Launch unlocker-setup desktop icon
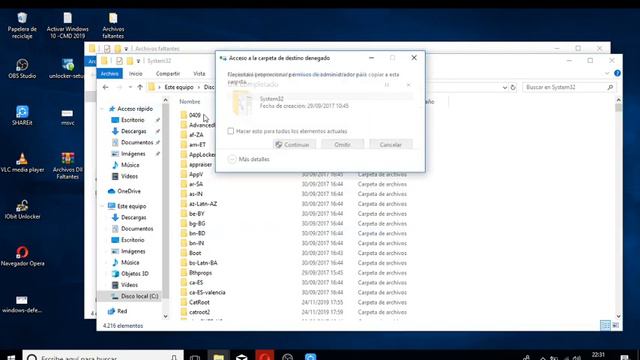 [x=67, y=69]
